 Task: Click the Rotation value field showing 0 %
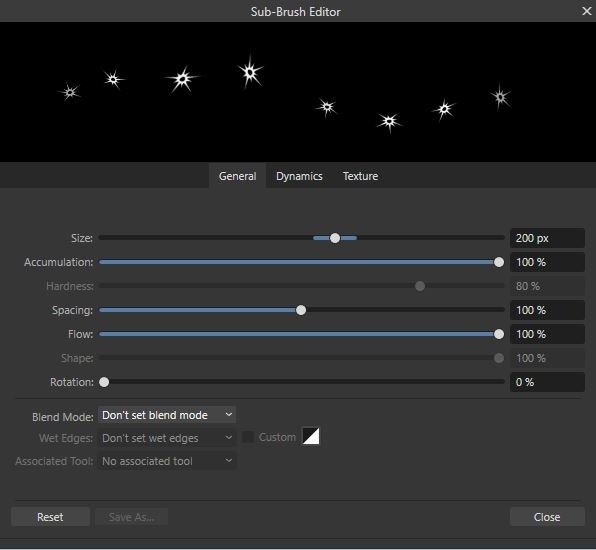coord(547,382)
